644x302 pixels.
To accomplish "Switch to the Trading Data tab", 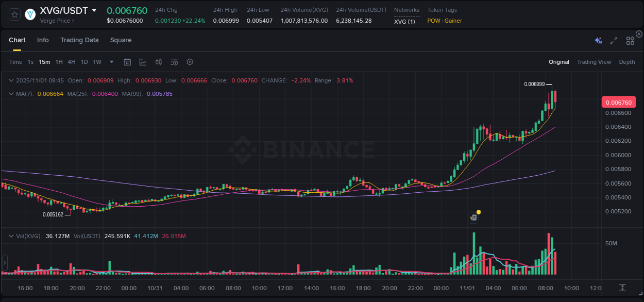I will (79, 40).
